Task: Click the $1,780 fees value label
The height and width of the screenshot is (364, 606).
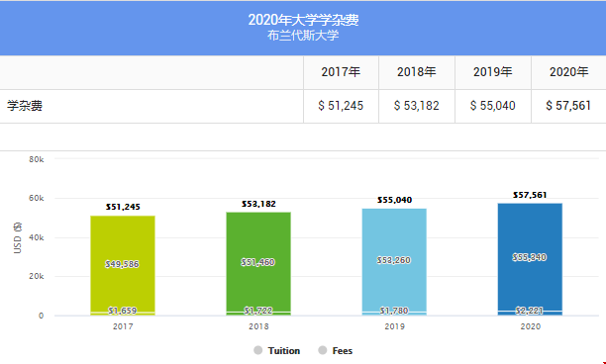Action: coord(394,311)
